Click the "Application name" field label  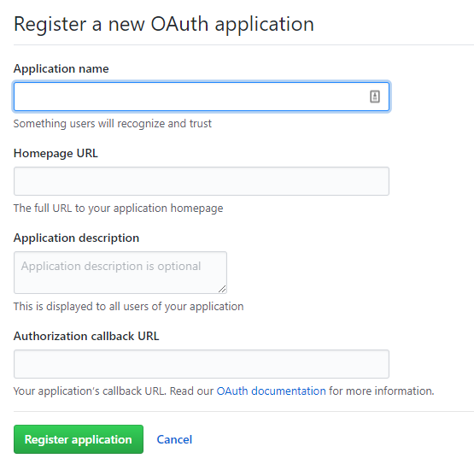point(61,68)
